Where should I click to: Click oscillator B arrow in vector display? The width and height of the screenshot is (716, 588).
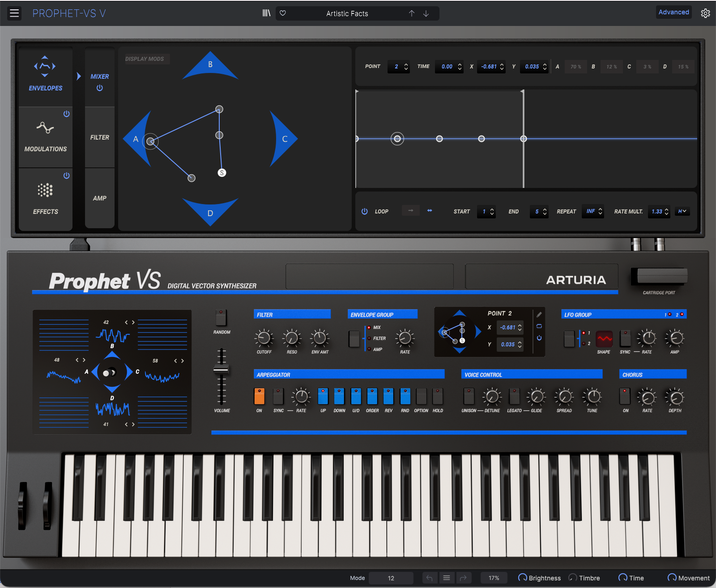[x=210, y=65]
